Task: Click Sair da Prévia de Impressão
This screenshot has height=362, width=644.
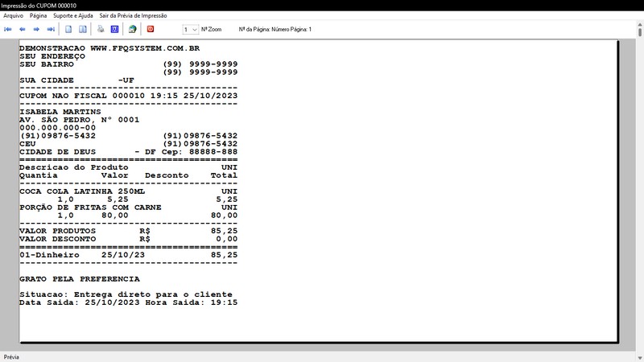Action: (133, 15)
